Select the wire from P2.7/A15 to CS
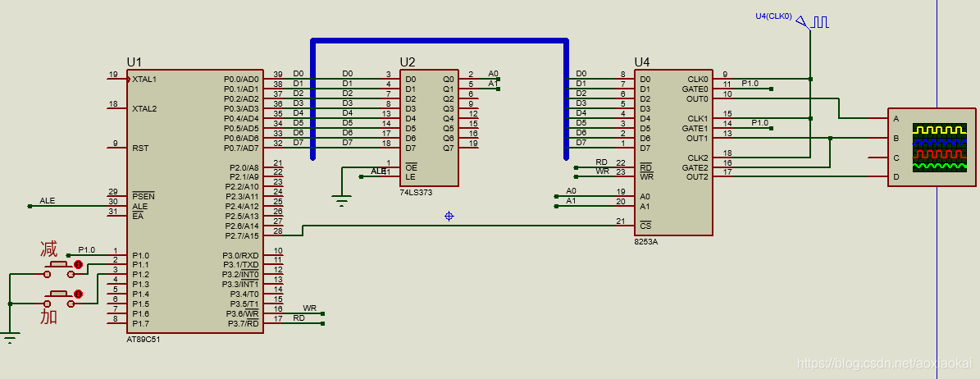Viewport: 980px width, 379px height. pos(458,226)
